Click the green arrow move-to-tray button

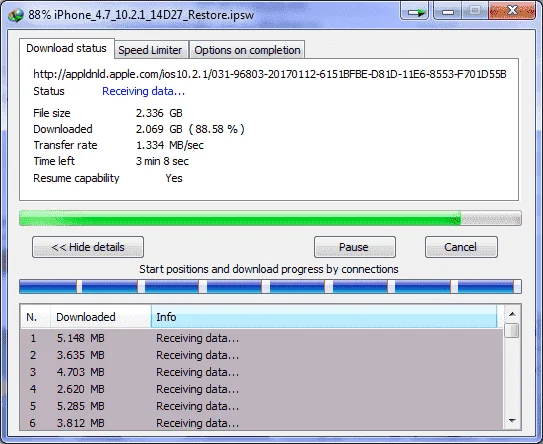(415, 11)
